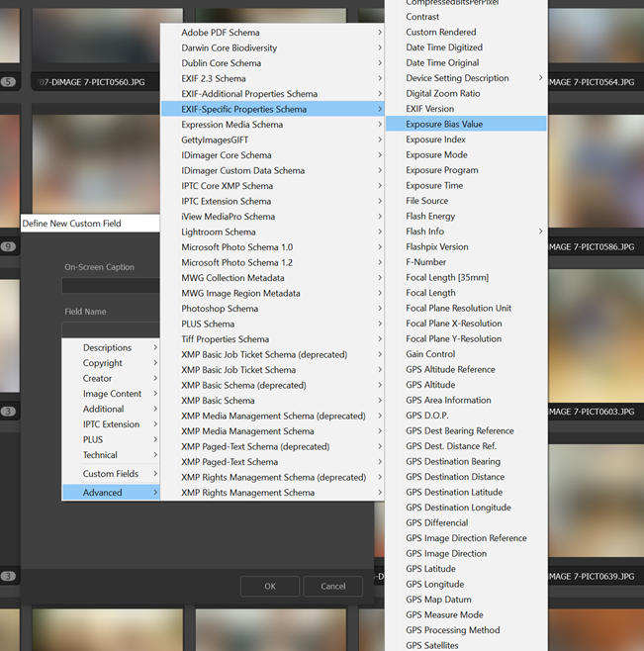644x651 pixels.
Task: Expand the Copyright submenu
Action: tap(111, 363)
